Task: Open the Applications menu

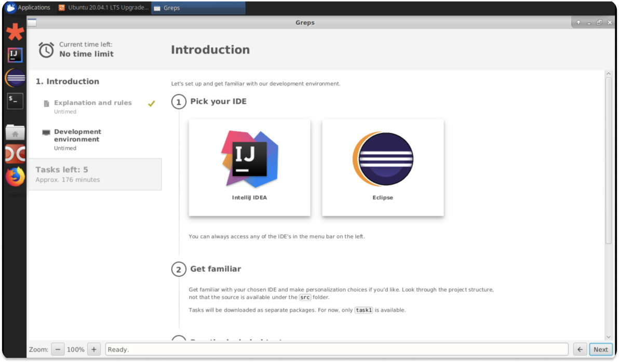Action: (28, 7)
